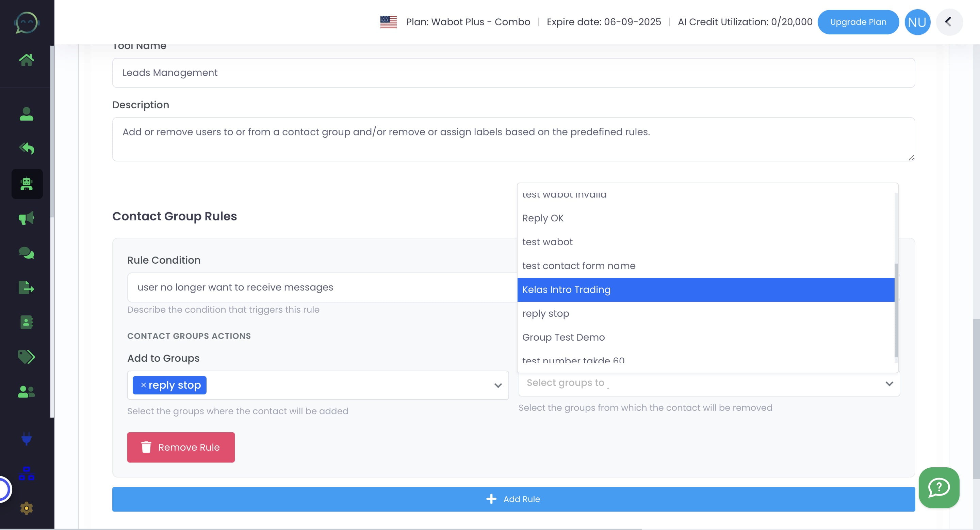Open the contact groups icon
Viewport: 980px width, 530px height.
point(27,390)
